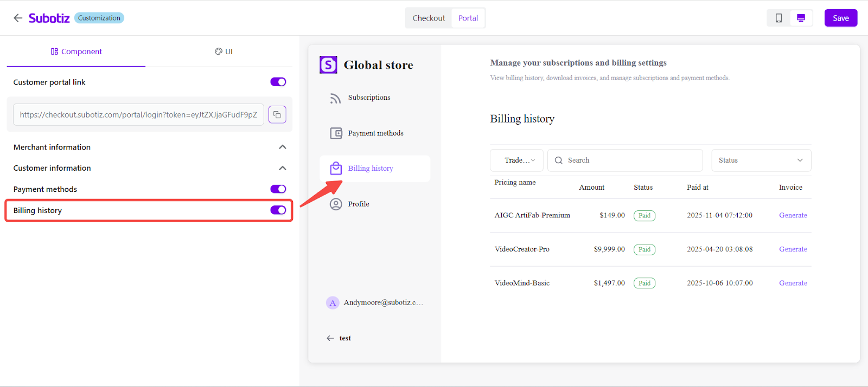Open the Status filter dropdown

coord(761,160)
